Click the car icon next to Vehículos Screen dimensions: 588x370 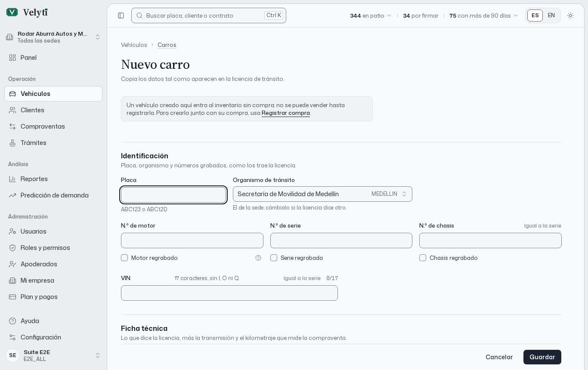point(12,94)
